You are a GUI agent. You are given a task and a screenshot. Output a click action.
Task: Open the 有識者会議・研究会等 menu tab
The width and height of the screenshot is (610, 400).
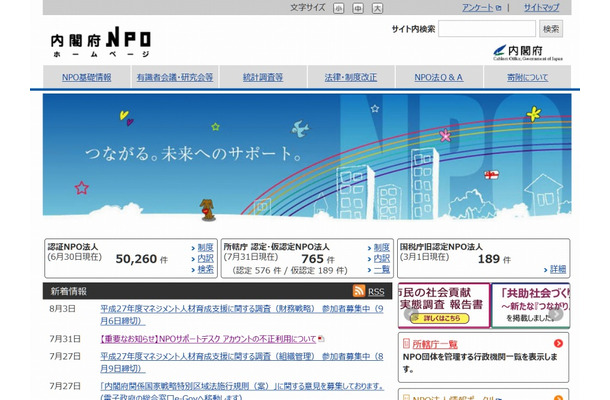175,77
